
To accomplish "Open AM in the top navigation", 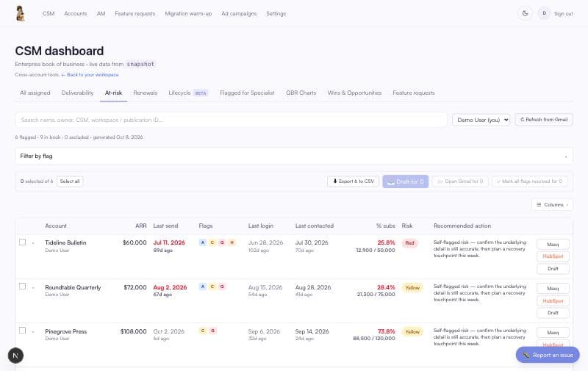I will [101, 13].
